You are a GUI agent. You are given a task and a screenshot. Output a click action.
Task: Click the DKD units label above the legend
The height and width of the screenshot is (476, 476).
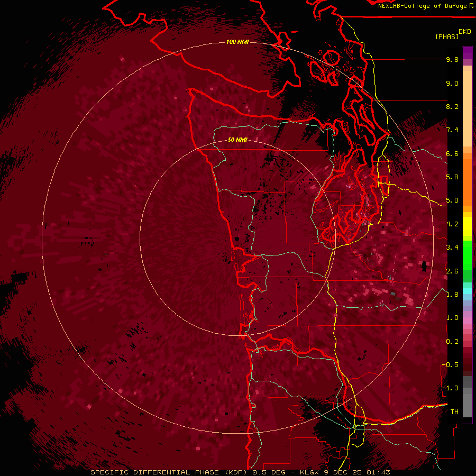465,32
